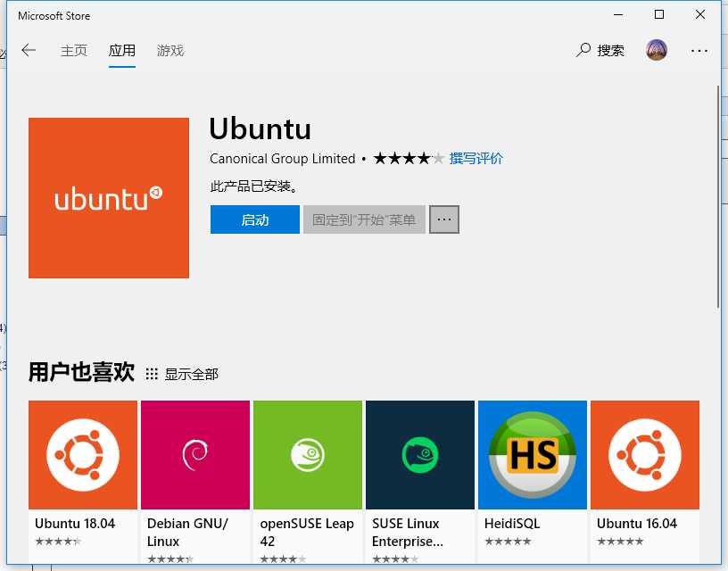The image size is (728, 571).
Task: Select the 应用 tab
Action: tap(122, 50)
